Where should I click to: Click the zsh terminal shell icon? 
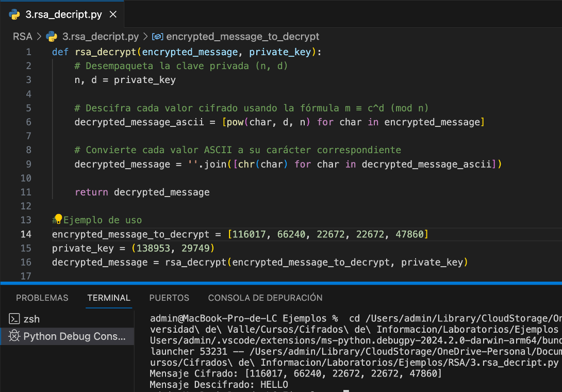(14, 319)
